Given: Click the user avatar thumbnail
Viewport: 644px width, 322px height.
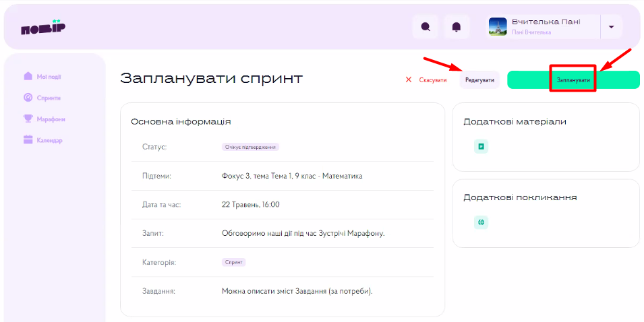Looking at the screenshot, I should [498, 27].
